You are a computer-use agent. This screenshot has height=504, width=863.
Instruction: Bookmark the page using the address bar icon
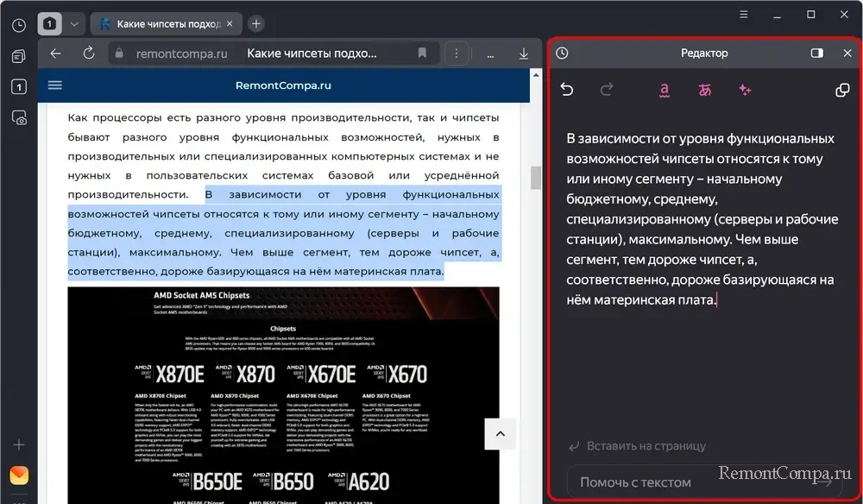pos(422,54)
